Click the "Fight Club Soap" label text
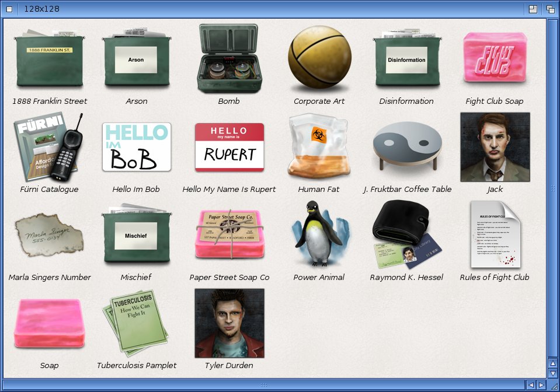This screenshot has width=560, height=392. click(494, 101)
